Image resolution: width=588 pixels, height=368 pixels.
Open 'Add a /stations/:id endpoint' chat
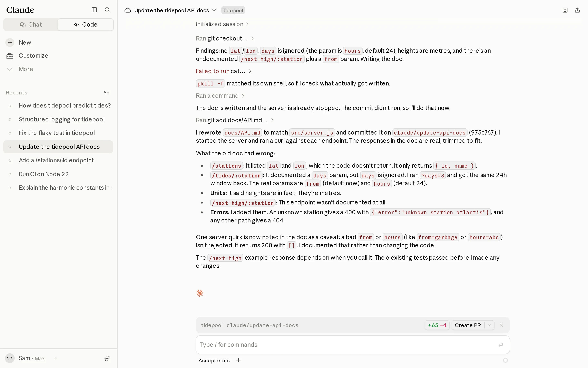pos(58,160)
